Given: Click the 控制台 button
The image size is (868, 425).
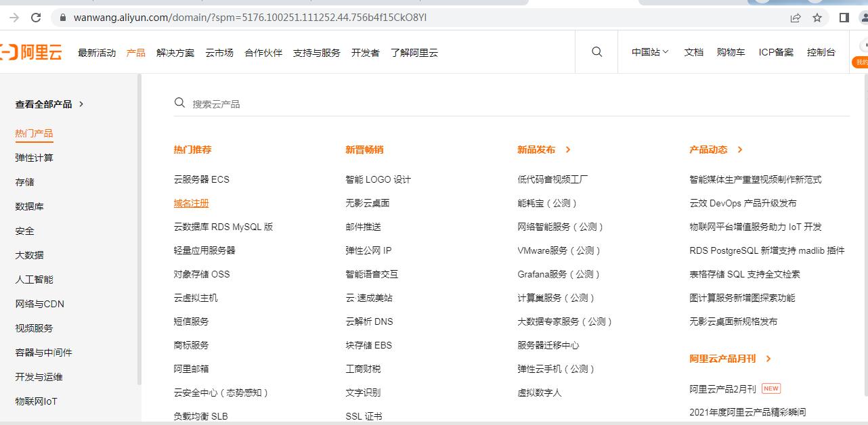Looking at the screenshot, I should pos(821,52).
